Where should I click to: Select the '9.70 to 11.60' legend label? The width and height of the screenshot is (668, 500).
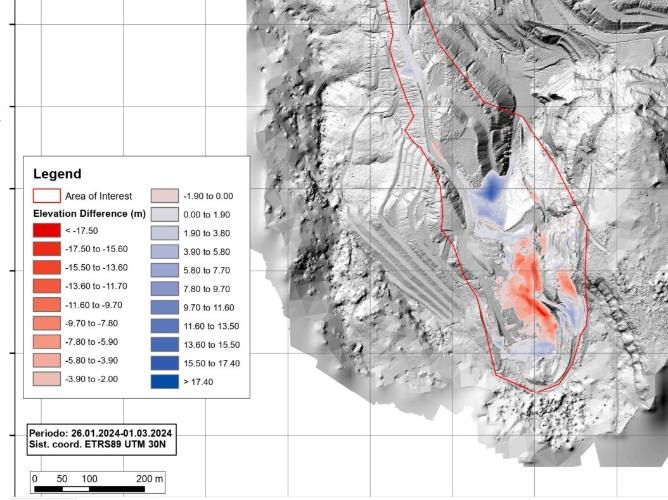[209, 307]
